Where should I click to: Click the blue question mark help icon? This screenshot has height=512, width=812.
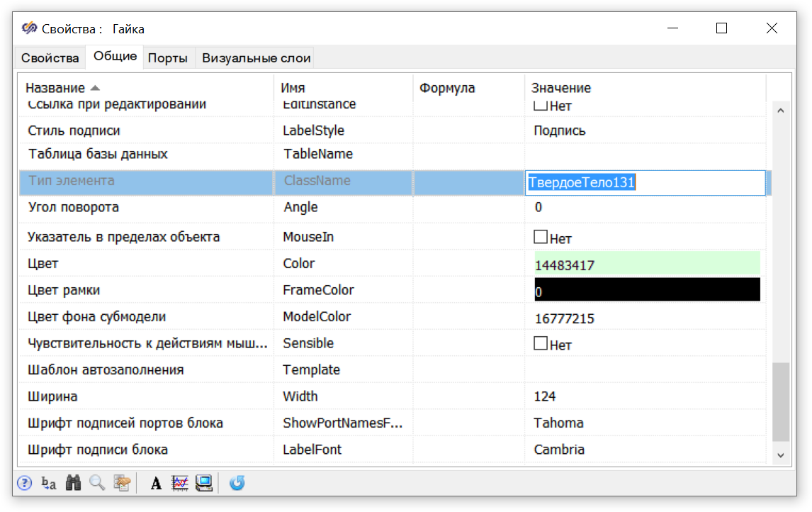click(24, 483)
